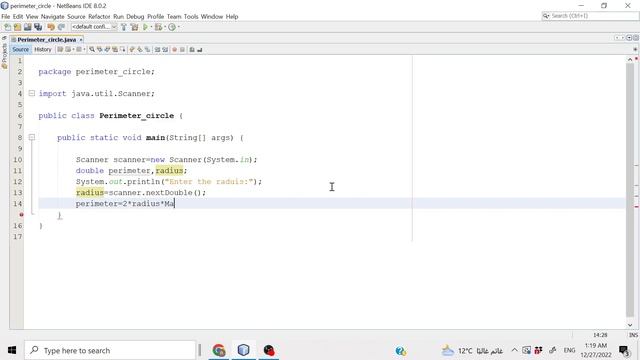Click Find Previous Occurrence icon
This screenshot has width=640, height=360.
[x=100, y=49]
